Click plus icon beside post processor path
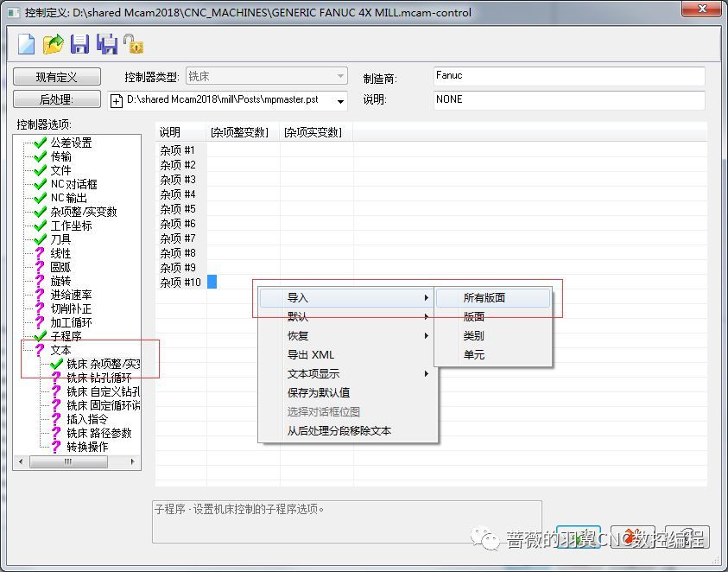728x572 pixels. pos(117,100)
